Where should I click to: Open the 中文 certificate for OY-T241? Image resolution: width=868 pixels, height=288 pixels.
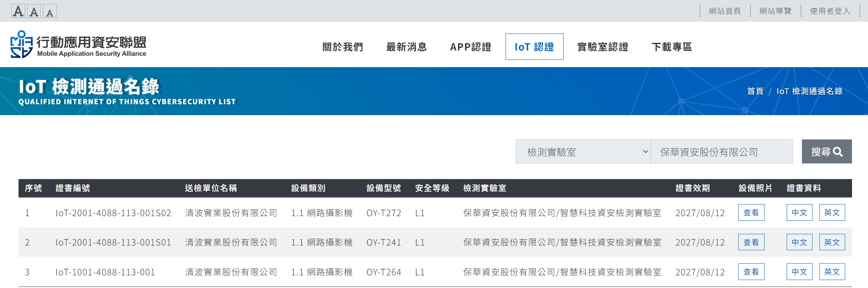pos(799,242)
